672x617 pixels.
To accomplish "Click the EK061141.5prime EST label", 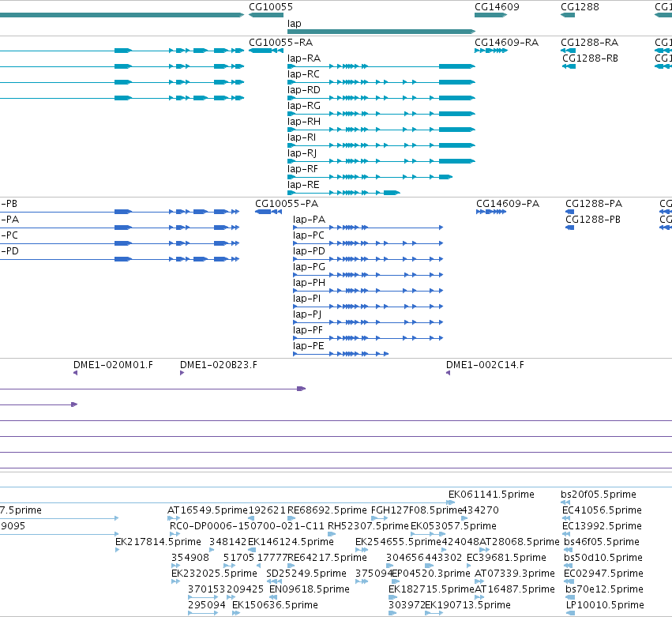I will click(x=492, y=495).
